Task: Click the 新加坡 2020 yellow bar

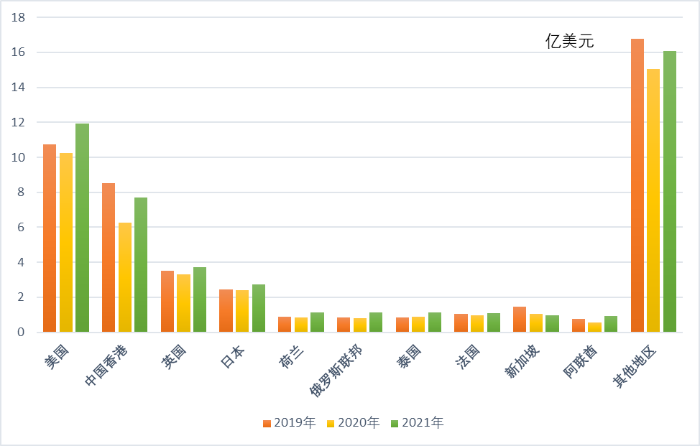Action: [536, 323]
